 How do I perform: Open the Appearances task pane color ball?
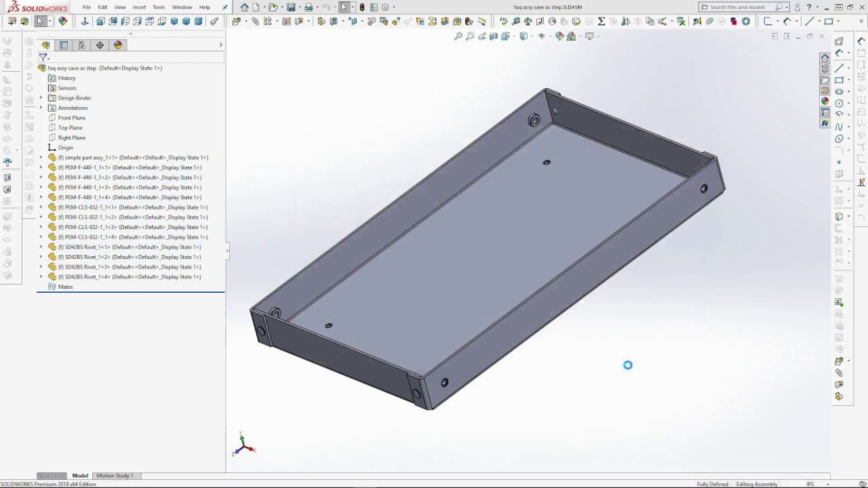[x=825, y=102]
